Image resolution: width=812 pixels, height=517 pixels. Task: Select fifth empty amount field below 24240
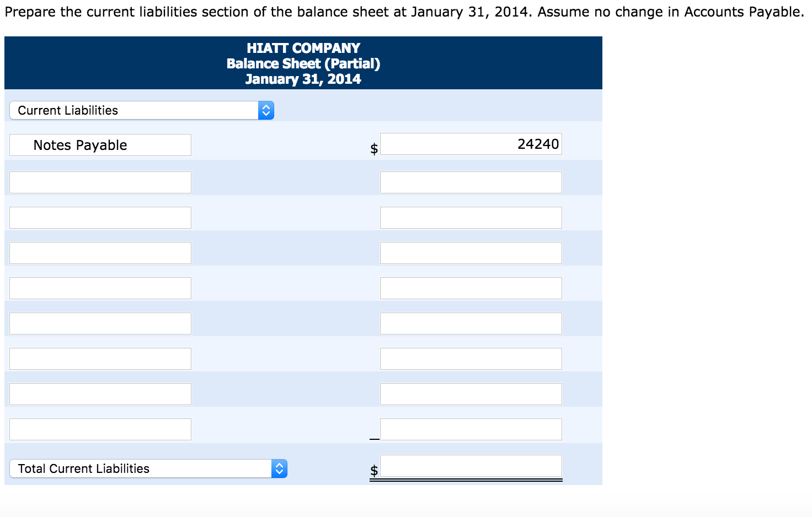pos(471,324)
